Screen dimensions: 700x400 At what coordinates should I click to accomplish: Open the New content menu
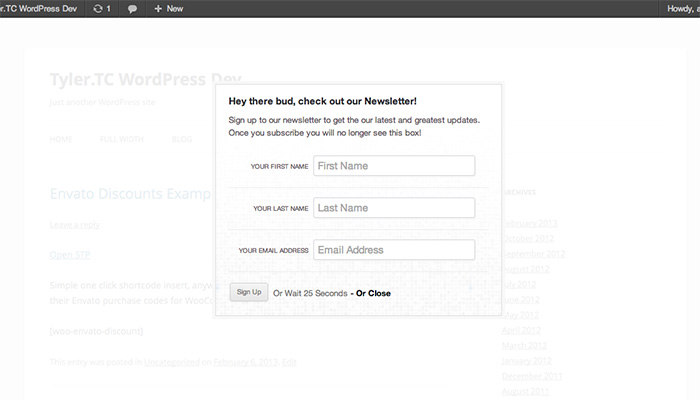[x=169, y=8]
